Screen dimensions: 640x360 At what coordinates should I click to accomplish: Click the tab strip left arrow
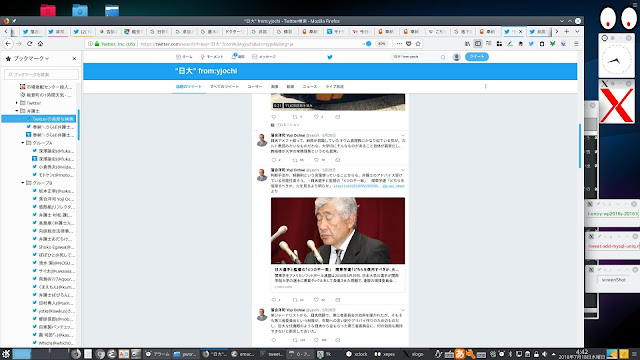tap(6, 31)
